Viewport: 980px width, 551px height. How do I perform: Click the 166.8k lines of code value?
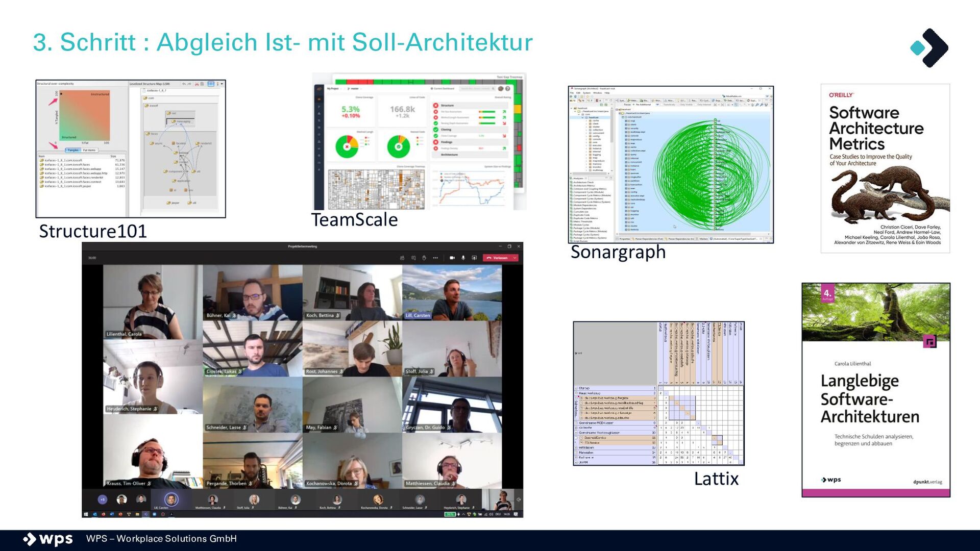402,109
